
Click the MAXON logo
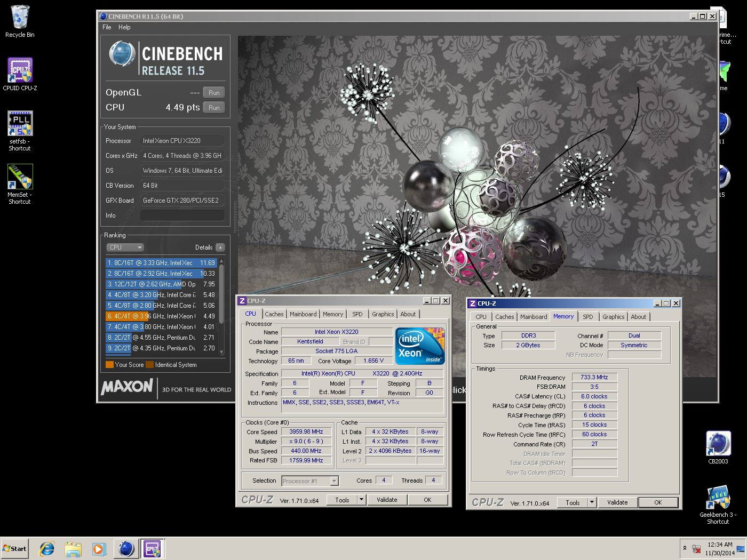(127, 387)
